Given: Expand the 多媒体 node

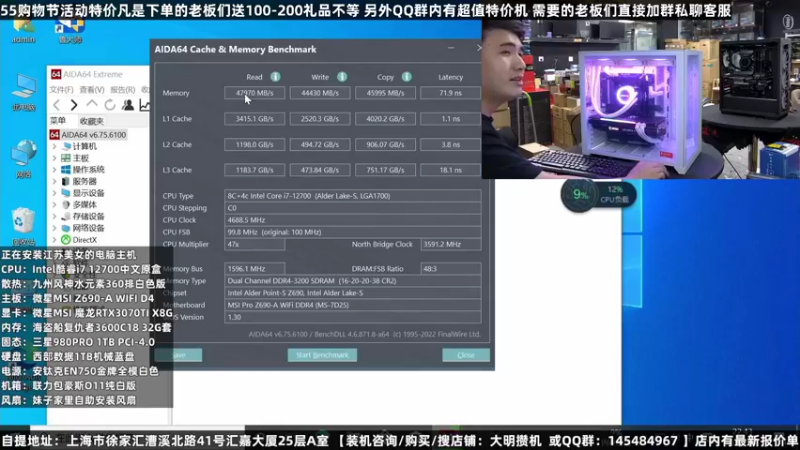Looking at the screenshot, I should [x=55, y=205].
